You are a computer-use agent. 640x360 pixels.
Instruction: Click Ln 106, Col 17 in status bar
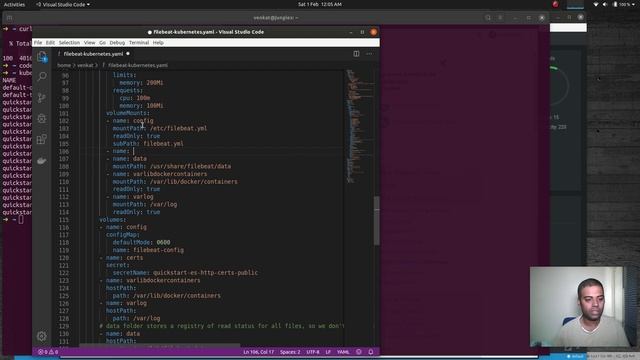258,352
